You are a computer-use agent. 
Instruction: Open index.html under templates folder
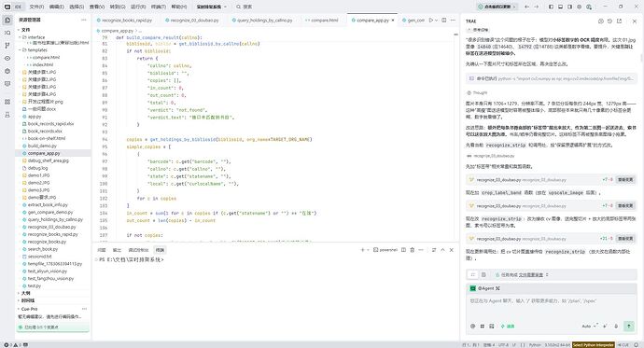point(43,64)
